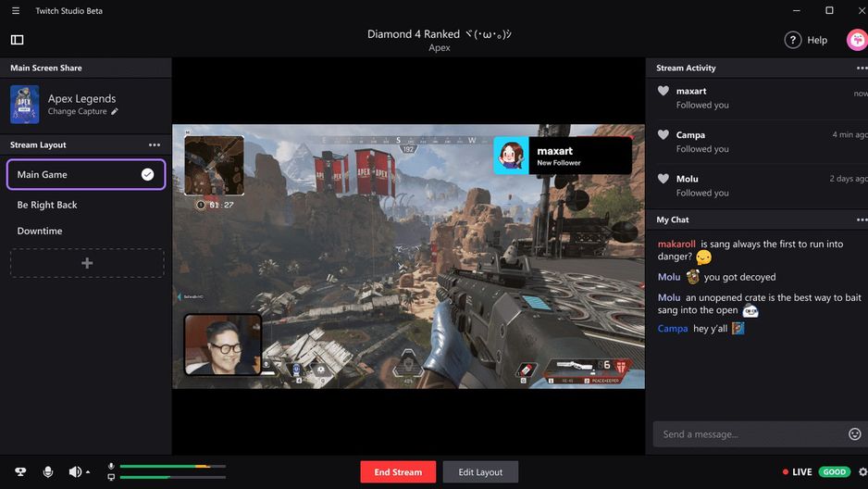Click heart icon beside maxart follow
This screenshot has height=489, width=868.
point(663,91)
